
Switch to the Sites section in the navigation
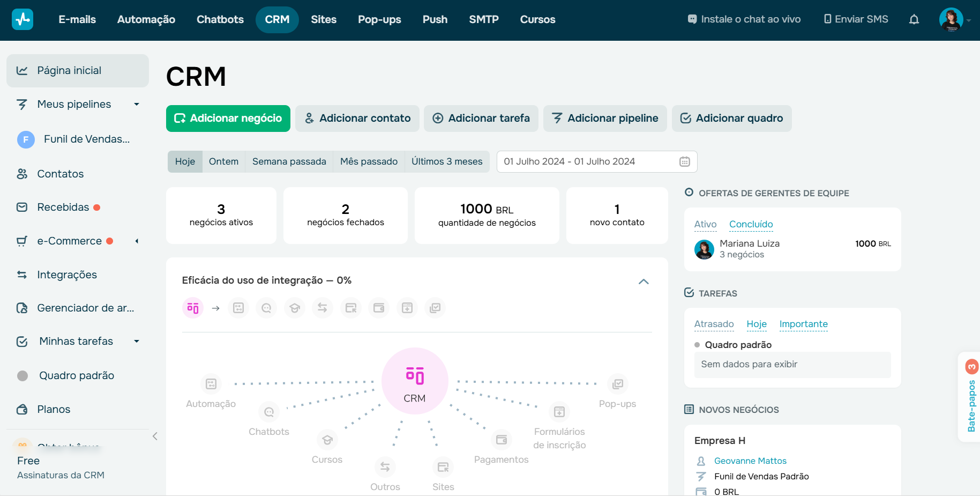coord(324,19)
